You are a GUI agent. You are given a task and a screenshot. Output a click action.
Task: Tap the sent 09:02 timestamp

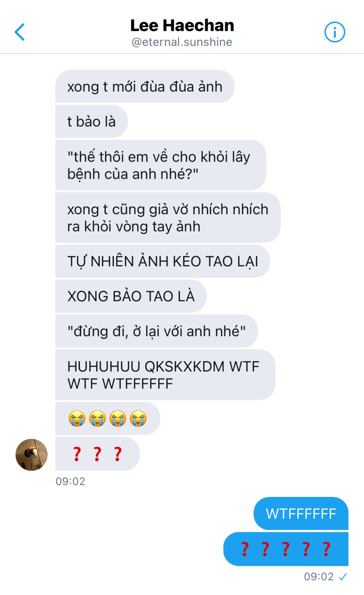tap(319, 577)
